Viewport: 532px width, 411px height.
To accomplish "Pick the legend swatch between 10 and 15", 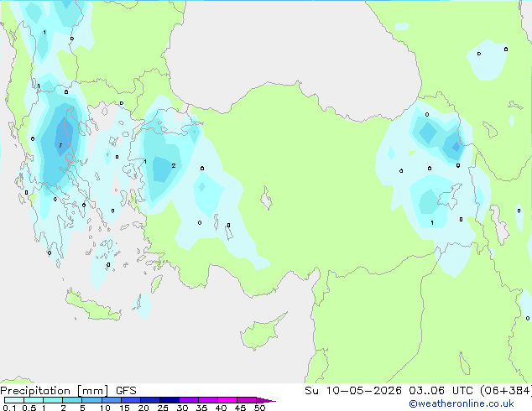I will tap(111, 400).
